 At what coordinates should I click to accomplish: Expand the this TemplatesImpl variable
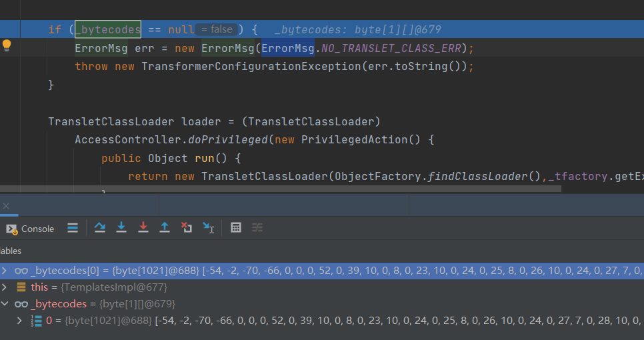pyautogui.click(x=5, y=287)
